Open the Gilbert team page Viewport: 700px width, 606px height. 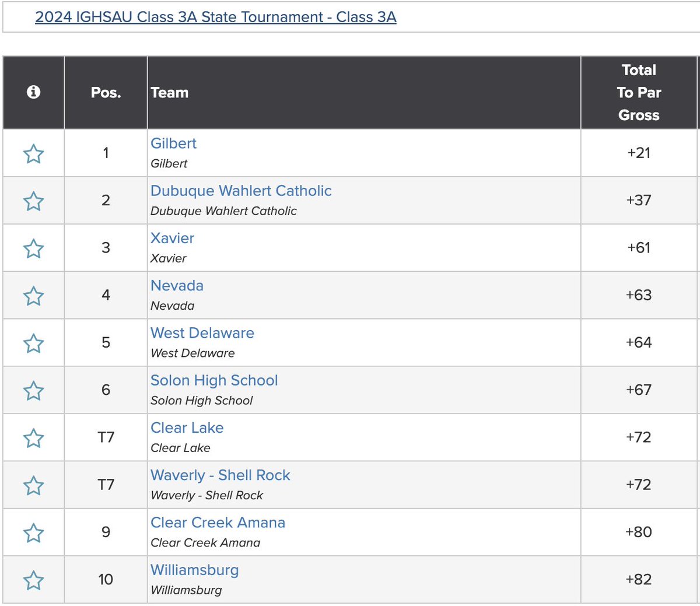pos(173,143)
